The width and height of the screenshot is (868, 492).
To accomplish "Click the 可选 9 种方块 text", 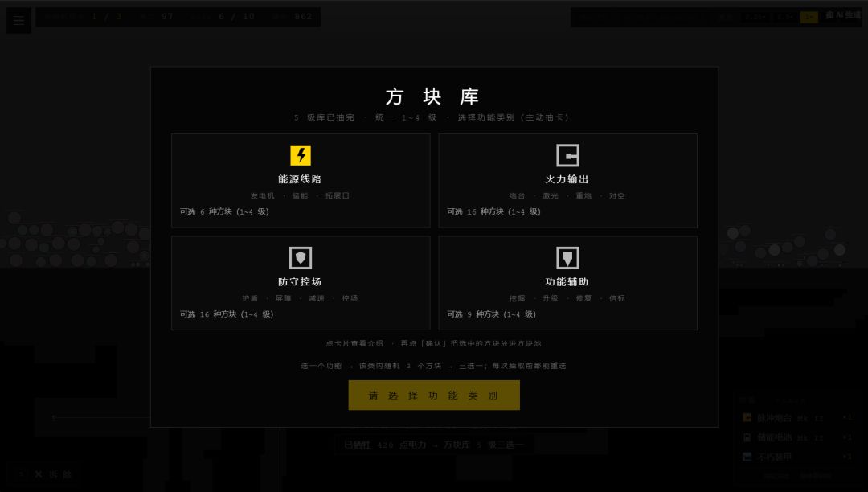I will [x=492, y=314].
